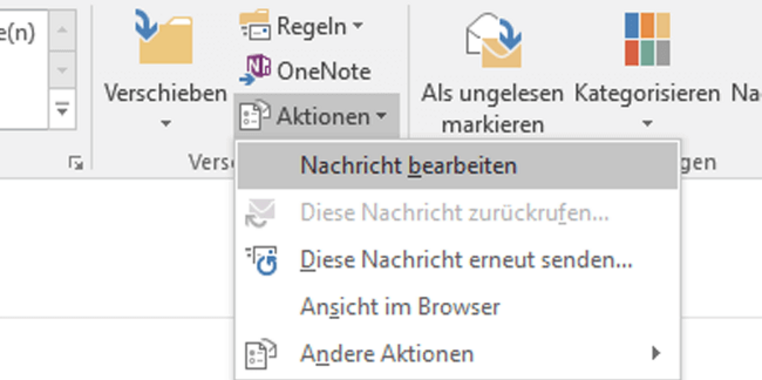Screen dimensions: 762x380
Task: Open the group dialog launcher icon
Action: click(75, 163)
